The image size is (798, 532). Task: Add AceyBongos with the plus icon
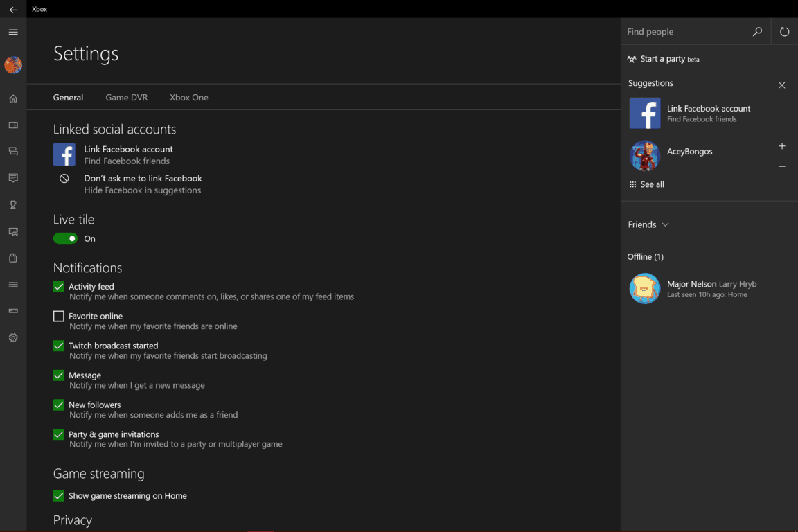(x=781, y=146)
